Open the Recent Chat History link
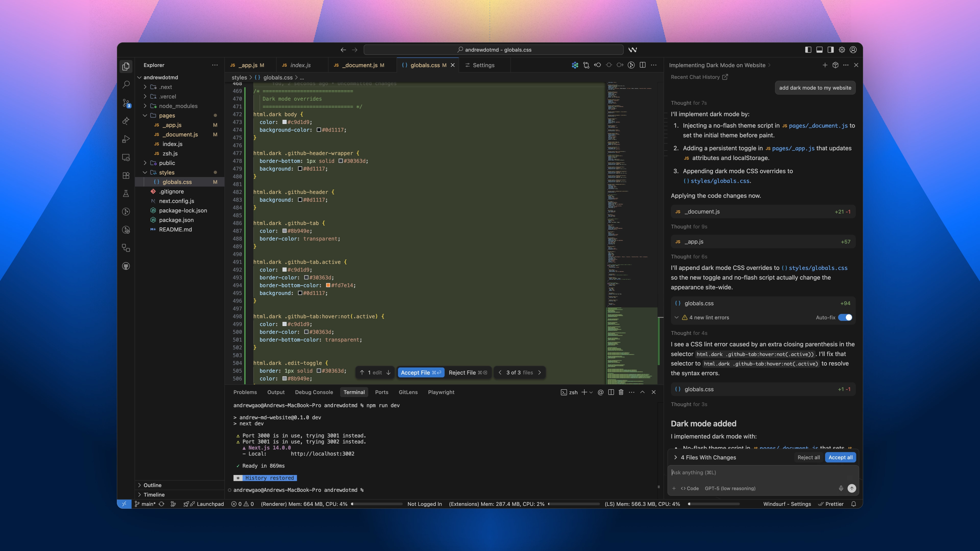 pyautogui.click(x=699, y=77)
